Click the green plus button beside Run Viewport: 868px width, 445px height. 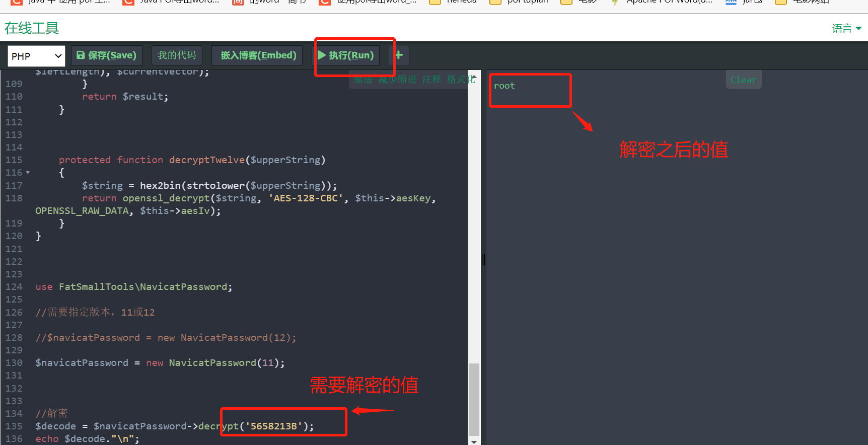[x=399, y=55]
